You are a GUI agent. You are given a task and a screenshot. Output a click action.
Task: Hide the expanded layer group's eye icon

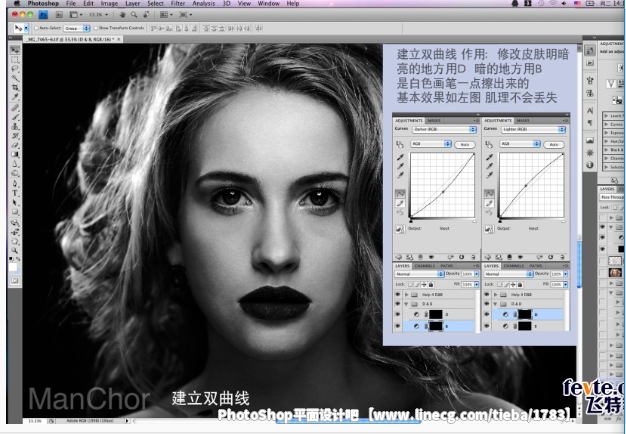click(x=602, y=227)
